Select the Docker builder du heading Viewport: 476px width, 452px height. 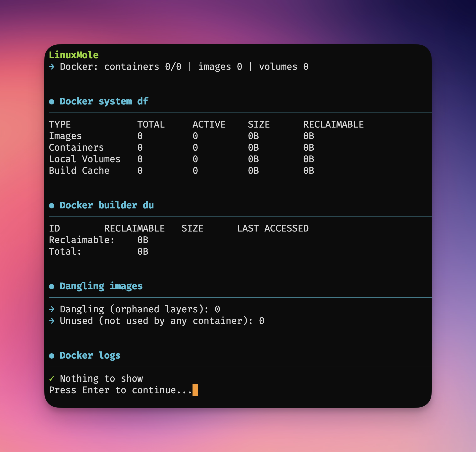107,205
